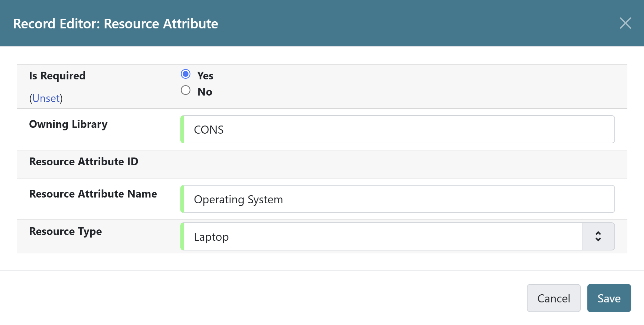Image resolution: width=644 pixels, height=325 pixels.
Task: Click the Is Required row label
Action: 57,75
